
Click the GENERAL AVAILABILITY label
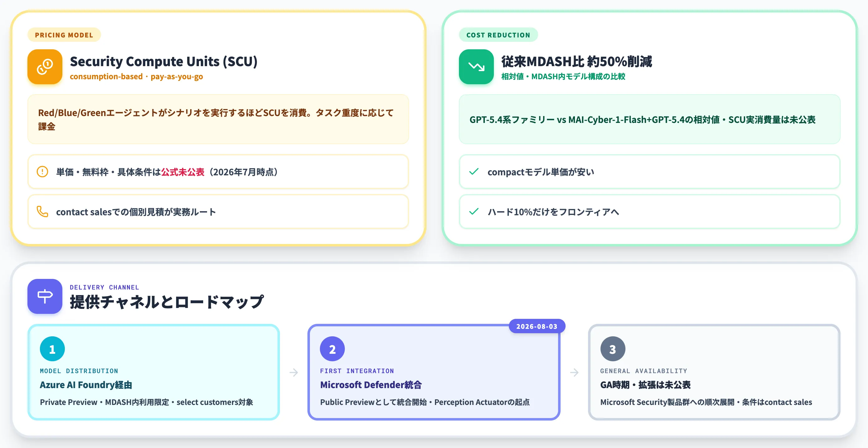coord(644,371)
